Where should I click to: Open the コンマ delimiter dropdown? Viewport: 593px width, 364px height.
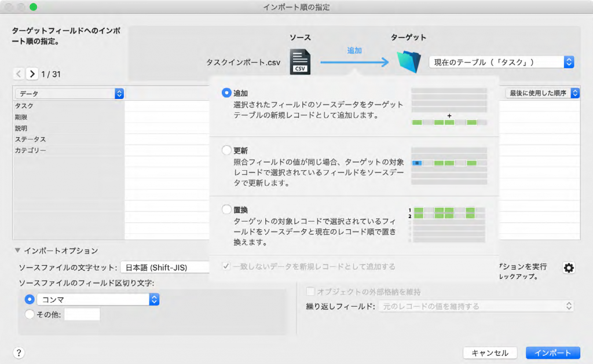coord(98,299)
